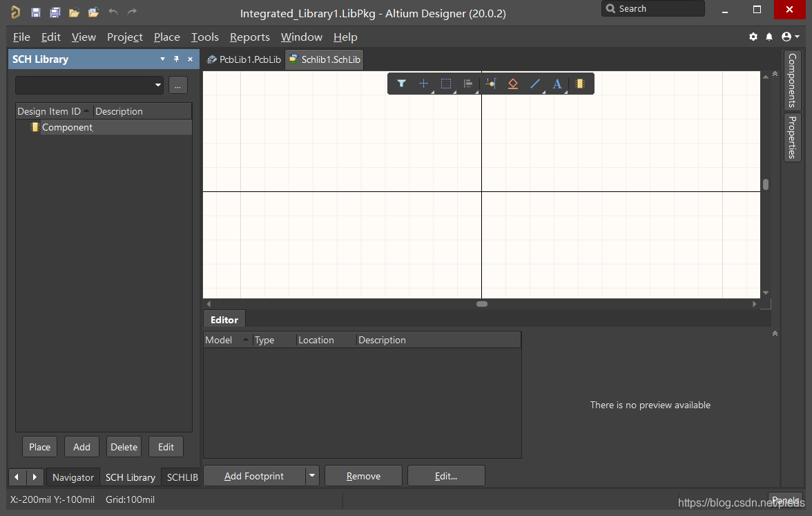812x516 pixels.
Task: Expand the SCH Library search dropdown
Action: tap(158, 85)
